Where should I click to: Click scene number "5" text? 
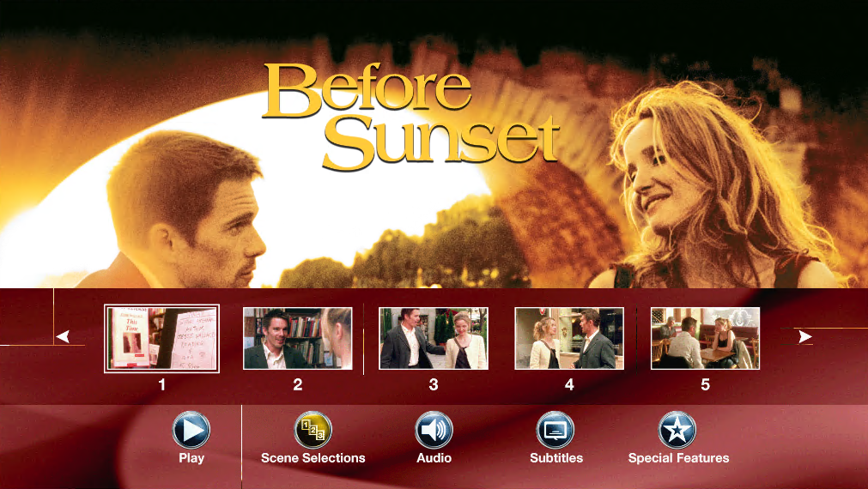pyautogui.click(x=705, y=384)
